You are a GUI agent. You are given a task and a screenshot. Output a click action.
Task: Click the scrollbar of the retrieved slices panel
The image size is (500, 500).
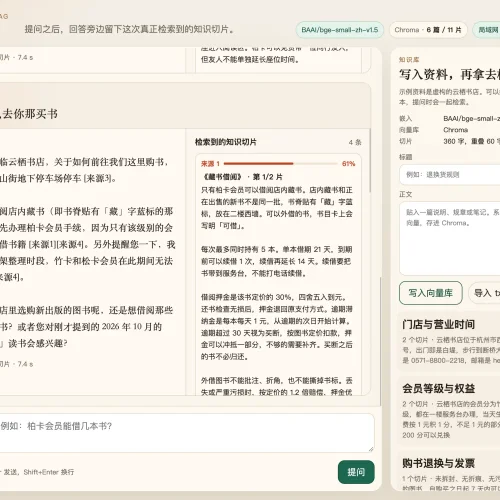tap(370, 160)
